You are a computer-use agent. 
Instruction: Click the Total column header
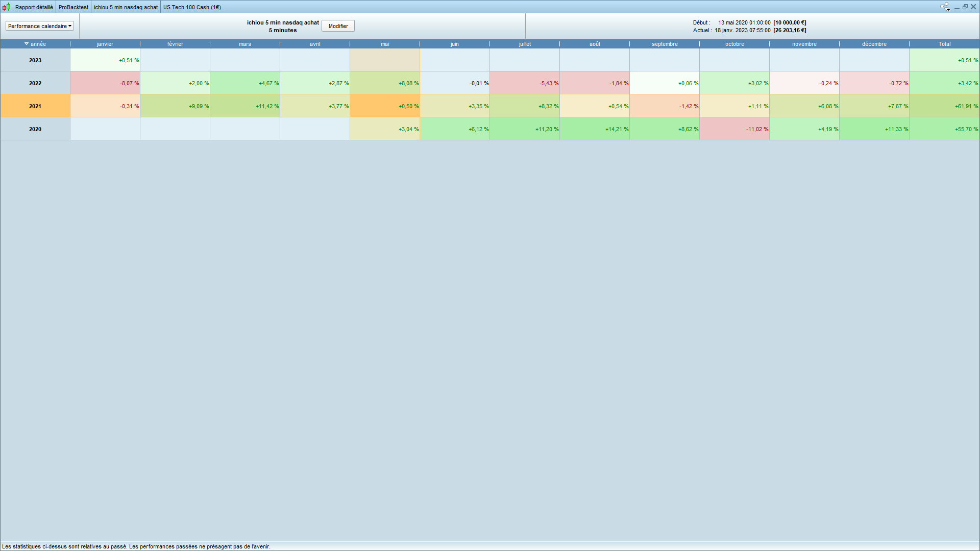point(944,44)
